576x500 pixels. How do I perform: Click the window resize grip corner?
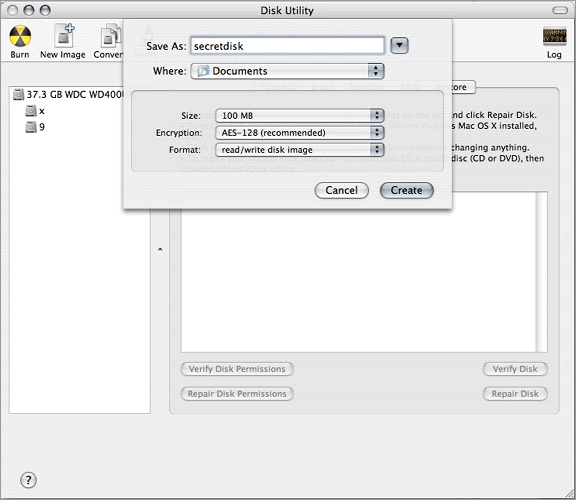pos(569,493)
